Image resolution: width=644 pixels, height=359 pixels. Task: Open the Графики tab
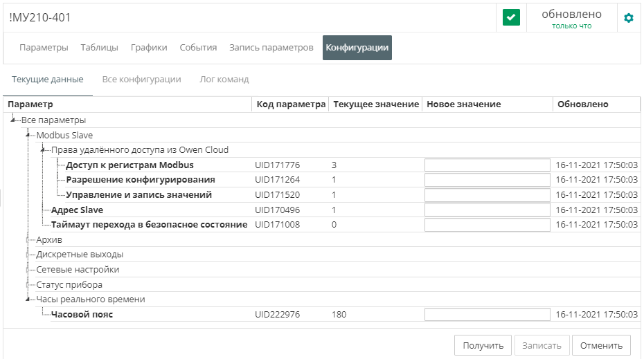coord(149,48)
